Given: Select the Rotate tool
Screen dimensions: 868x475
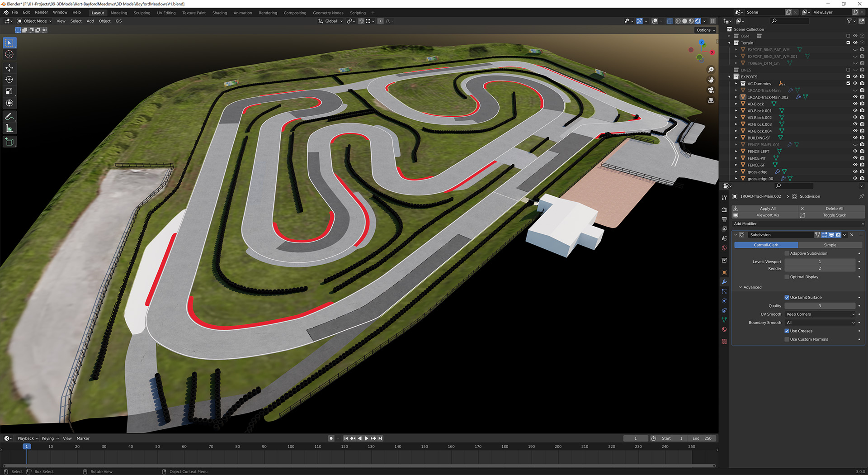Looking at the screenshot, I should click(x=9, y=80).
